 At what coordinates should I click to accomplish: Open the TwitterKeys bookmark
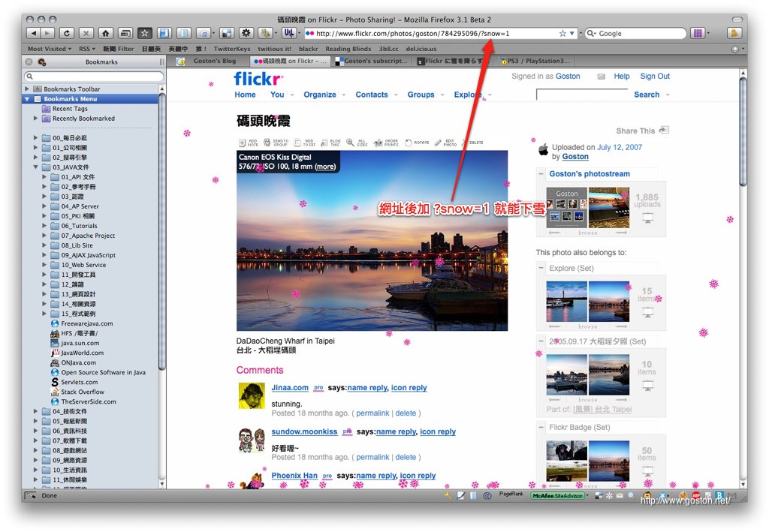point(231,49)
